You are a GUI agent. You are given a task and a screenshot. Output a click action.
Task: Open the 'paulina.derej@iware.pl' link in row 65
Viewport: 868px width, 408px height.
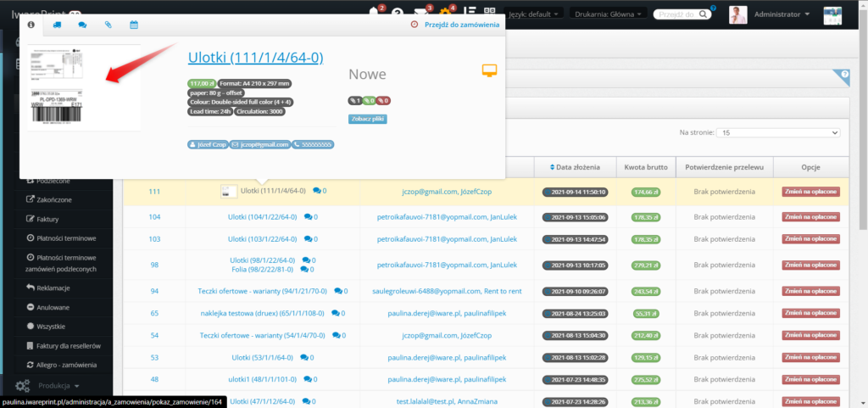(x=425, y=313)
